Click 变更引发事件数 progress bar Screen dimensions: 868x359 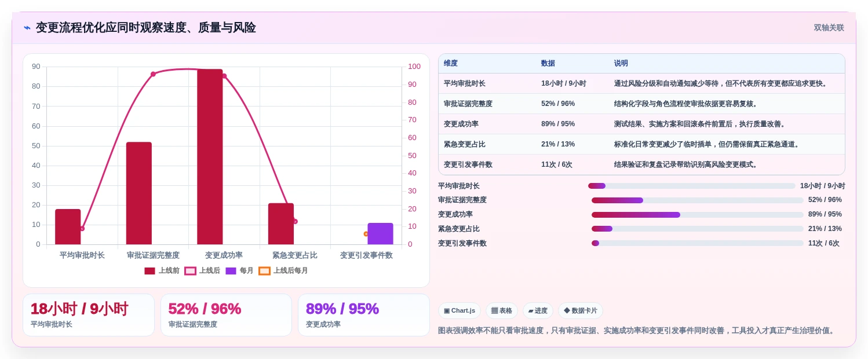(x=697, y=243)
